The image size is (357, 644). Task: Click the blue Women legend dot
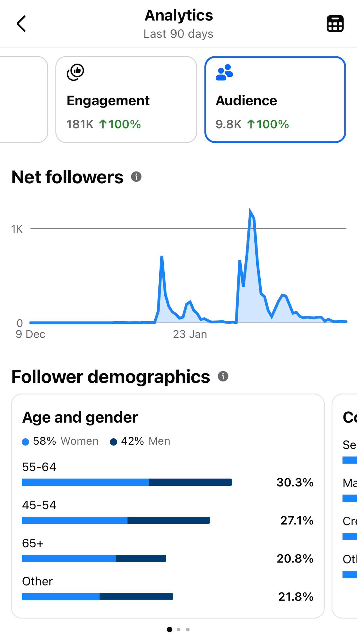pos(26,441)
